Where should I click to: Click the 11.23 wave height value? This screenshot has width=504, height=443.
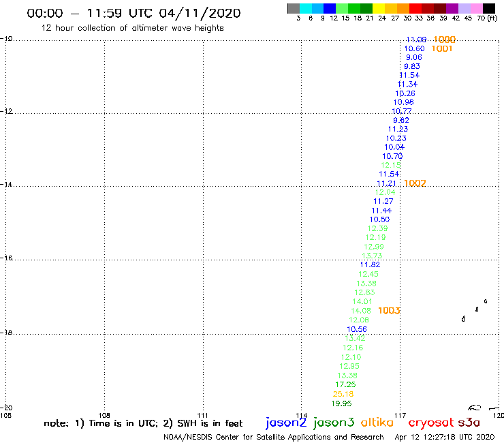pyautogui.click(x=398, y=129)
